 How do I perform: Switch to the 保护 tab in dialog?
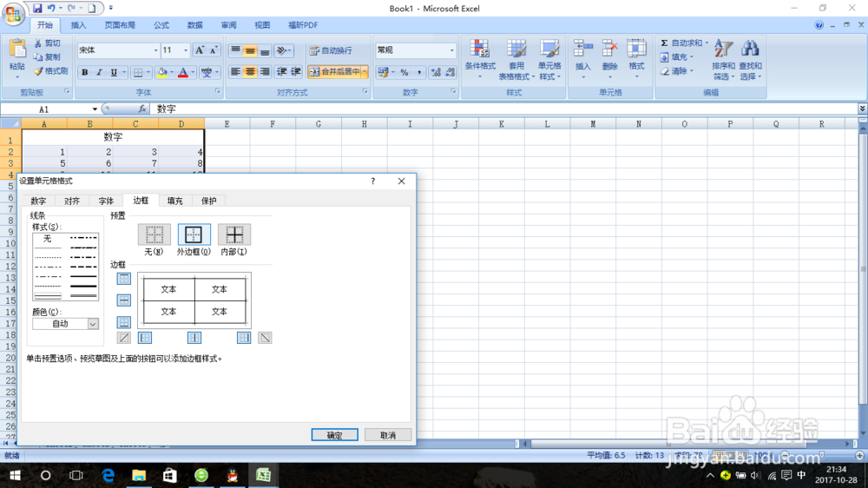click(208, 201)
